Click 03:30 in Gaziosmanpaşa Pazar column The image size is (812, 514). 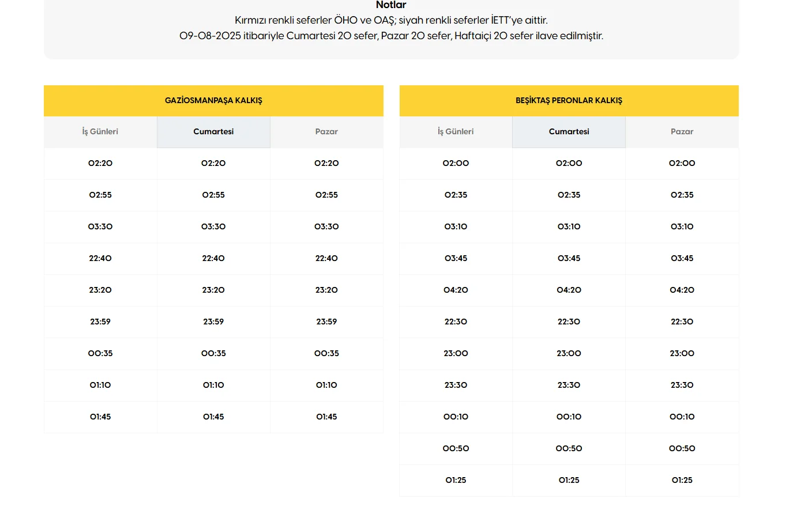tap(326, 227)
